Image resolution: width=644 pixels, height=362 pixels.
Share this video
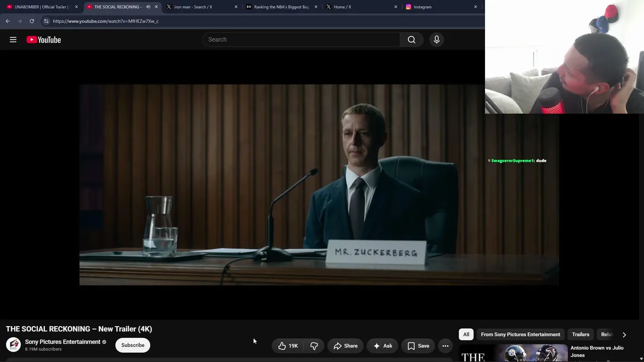tap(346, 346)
